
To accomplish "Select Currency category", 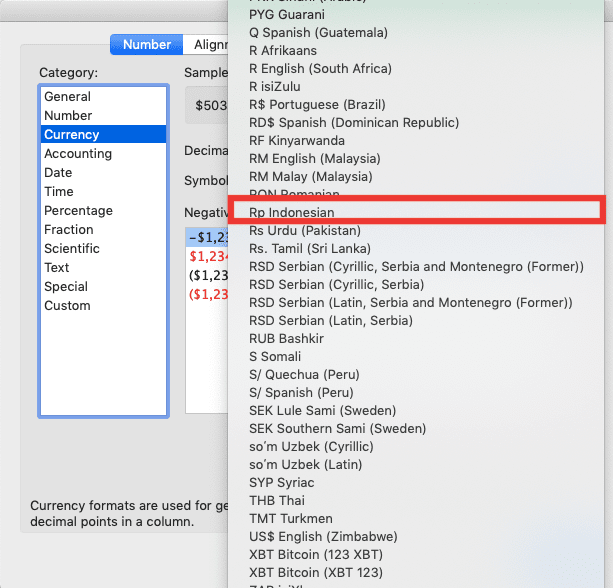I will (x=104, y=134).
